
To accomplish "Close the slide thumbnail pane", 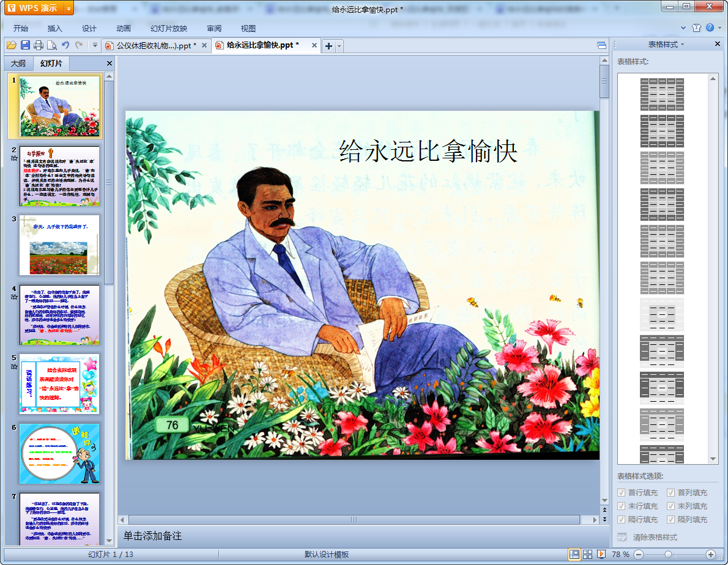I will [x=110, y=64].
